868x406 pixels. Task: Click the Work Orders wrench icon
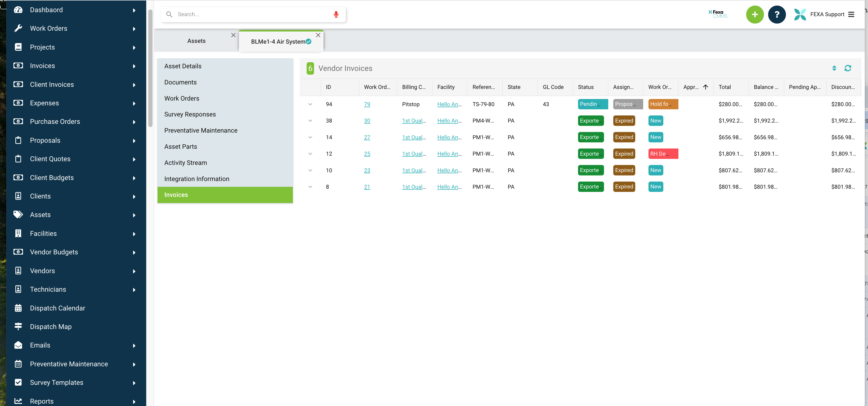pyautogui.click(x=18, y=28)
